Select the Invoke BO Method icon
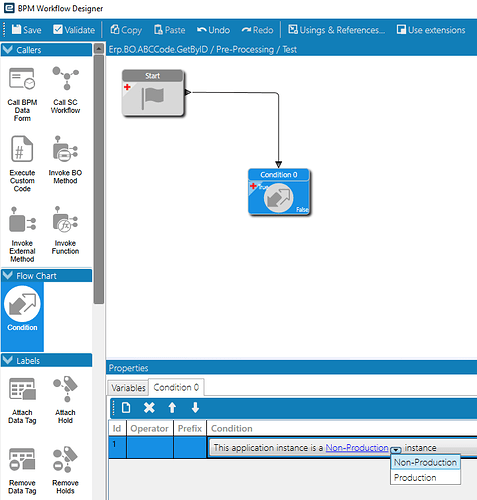The height and width of the screenshot is (500, 477). point(65,149)
